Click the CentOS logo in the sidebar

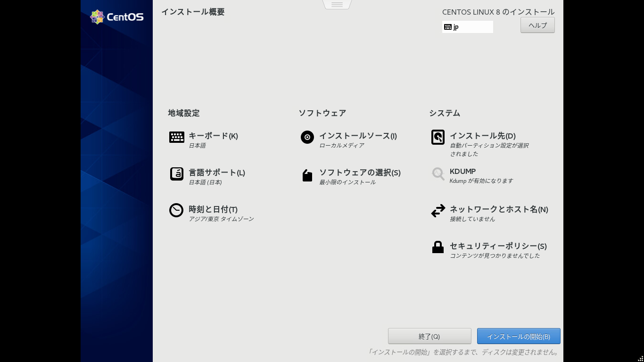pos(117,17)
